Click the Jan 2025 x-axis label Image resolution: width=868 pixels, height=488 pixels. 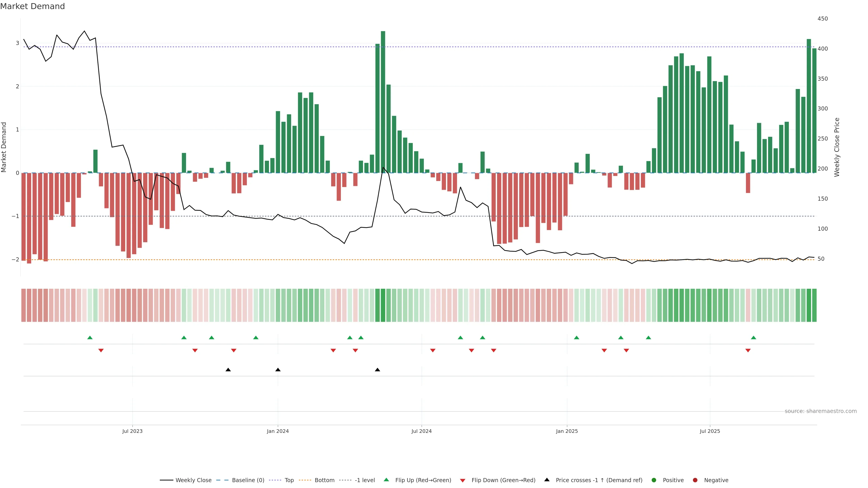[x=567, y=431]
